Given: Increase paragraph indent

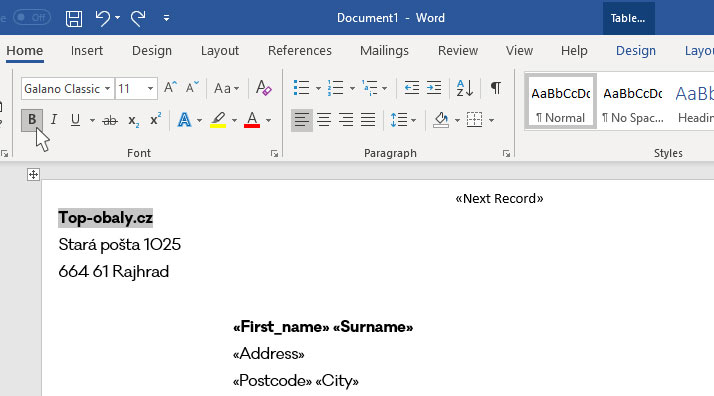Looking at the screenshot, I should point(434,87).
